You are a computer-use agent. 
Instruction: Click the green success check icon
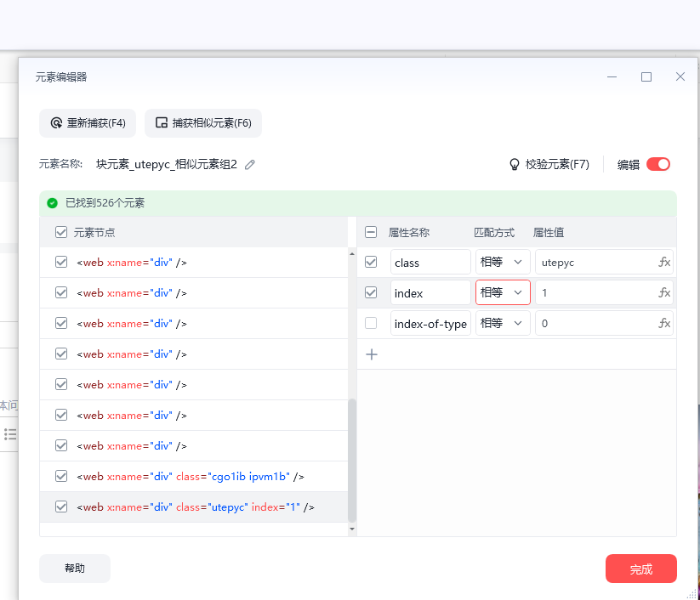click(53, 203)
